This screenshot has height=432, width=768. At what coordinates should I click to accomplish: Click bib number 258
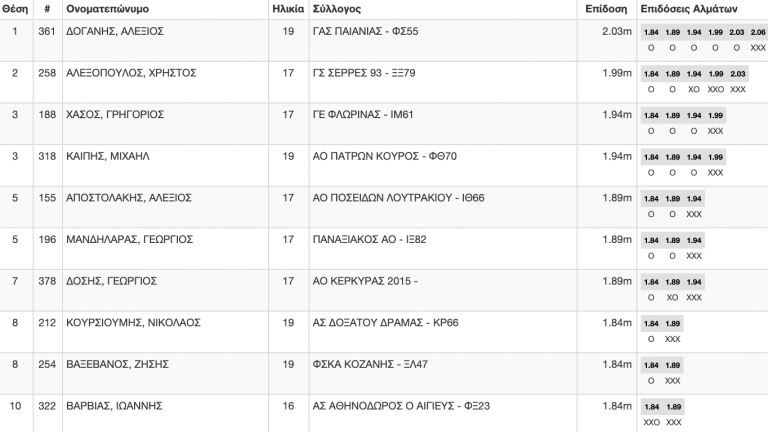click(47, 73)
